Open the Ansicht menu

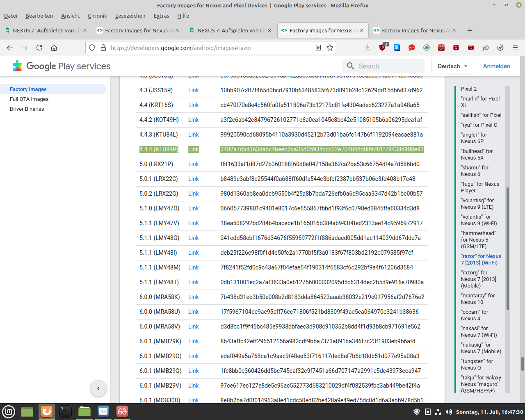[70, 16]
